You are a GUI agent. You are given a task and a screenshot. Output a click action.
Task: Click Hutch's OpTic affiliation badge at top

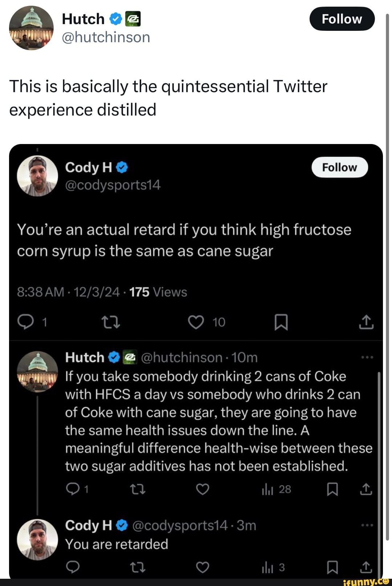point(133,19)
